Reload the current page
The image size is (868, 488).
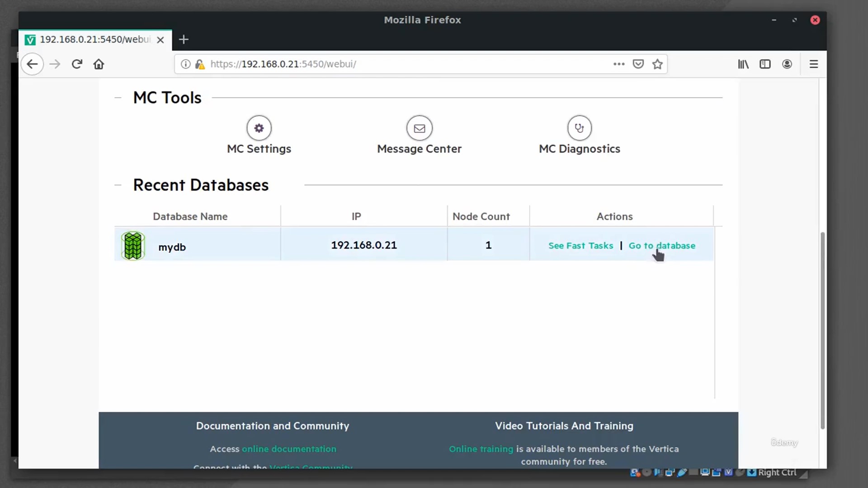pos(77,64)
